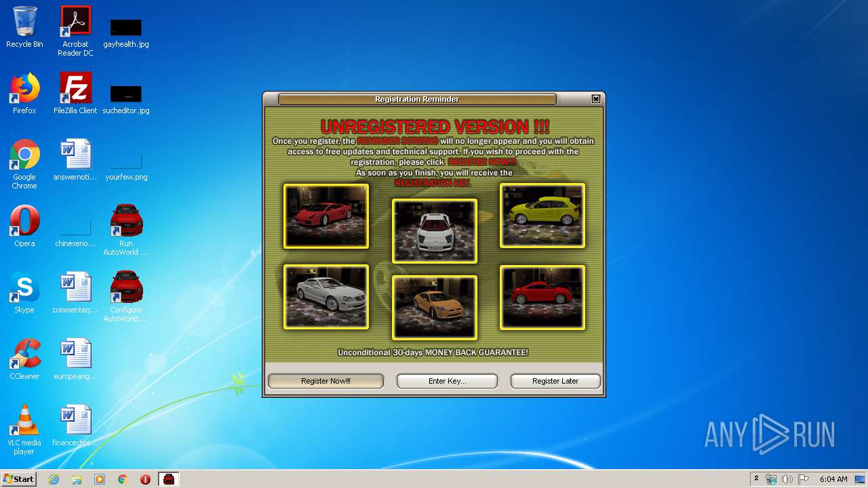Open FileZilla Client shortcut
Image resolution: width=868 pixels, height=488 pixels.
point(75,94)
